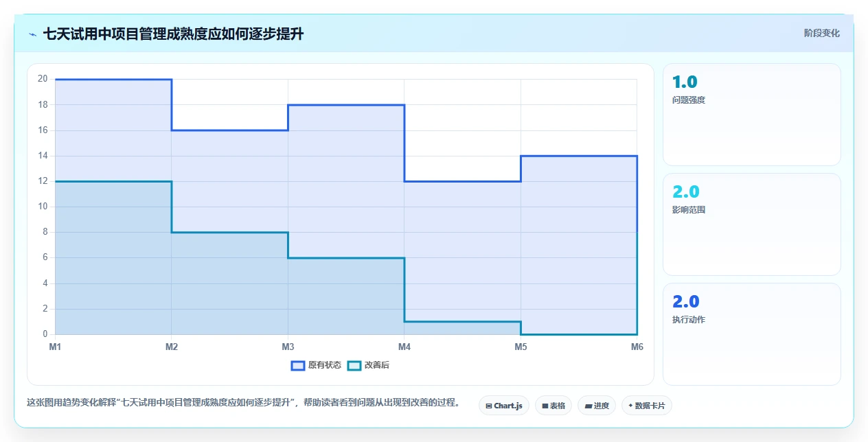
Task: Click the 1.0 value in first card
Action: (x=685, y=82)
